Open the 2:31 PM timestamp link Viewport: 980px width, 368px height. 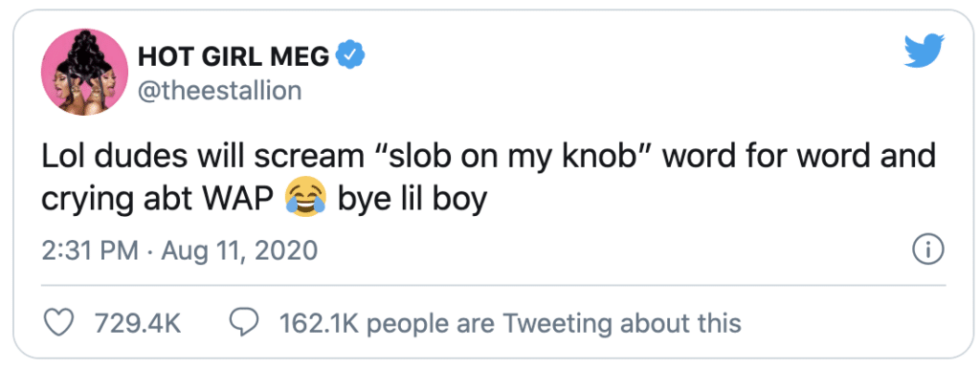click(90, 250)
